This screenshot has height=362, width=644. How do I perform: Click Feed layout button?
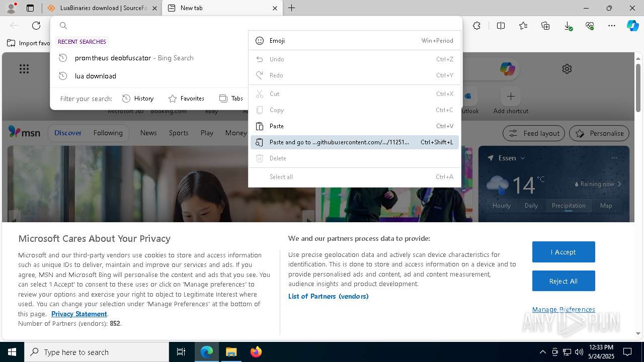[x=534, y=133]
